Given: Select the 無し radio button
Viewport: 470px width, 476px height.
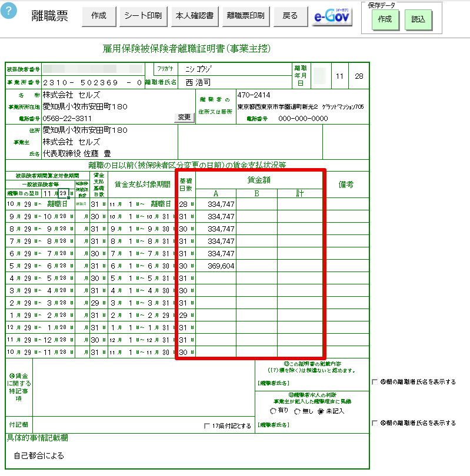Looking at the screenshot, I should 297,411.
